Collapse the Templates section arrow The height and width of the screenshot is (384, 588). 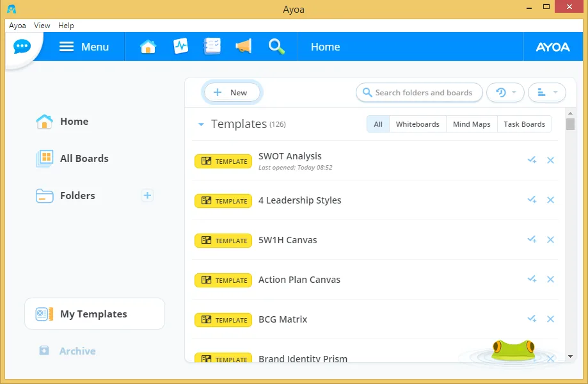[x=201, y=124]
